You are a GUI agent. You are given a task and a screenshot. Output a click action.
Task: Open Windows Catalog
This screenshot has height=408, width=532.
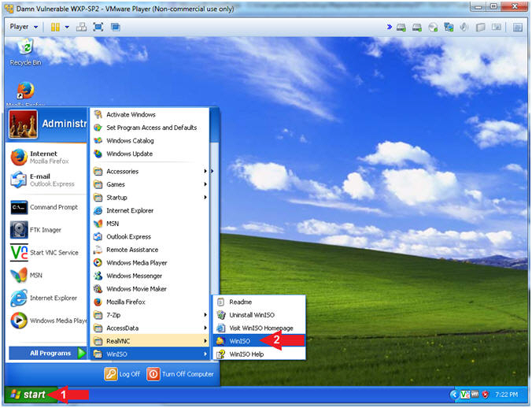pyautogui.click(x=150, y=140)
